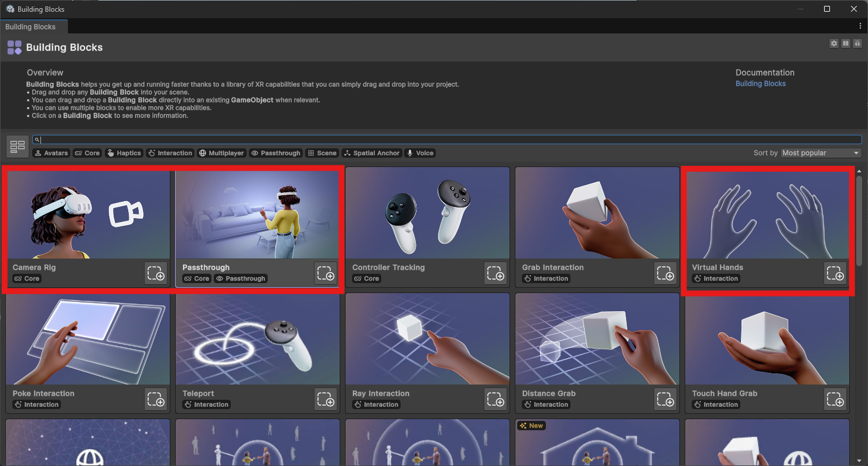Toggle the Interaction filter tag in filter bar

pos(170,153)
